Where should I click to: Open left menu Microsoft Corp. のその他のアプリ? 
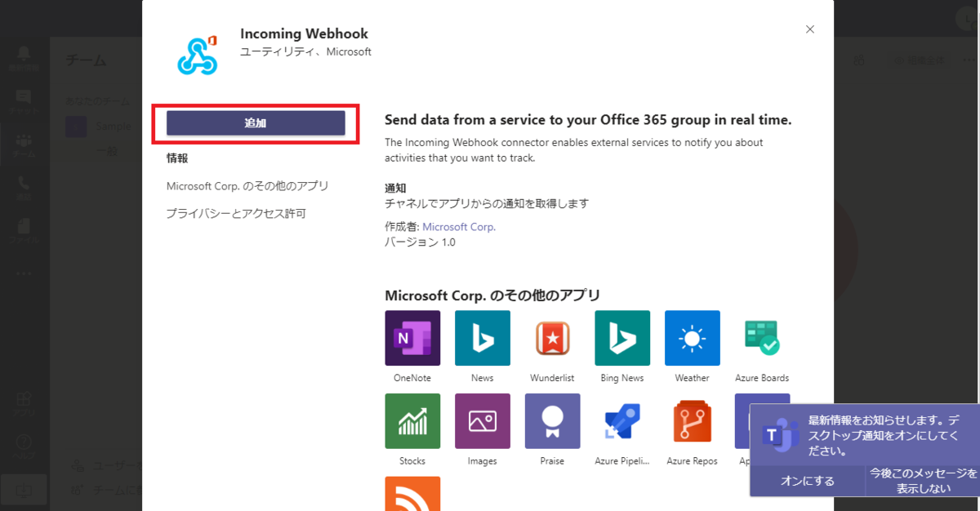click(247, 186)
